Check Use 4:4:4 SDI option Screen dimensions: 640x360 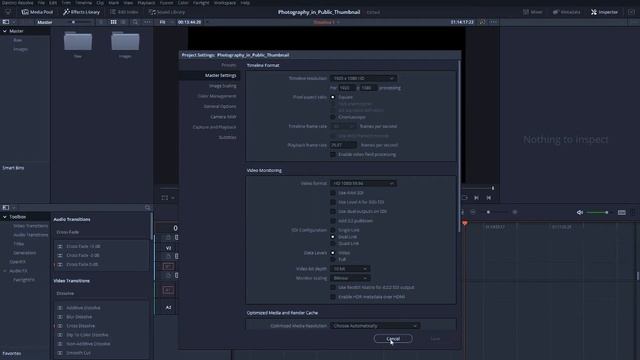click(333, 193)
